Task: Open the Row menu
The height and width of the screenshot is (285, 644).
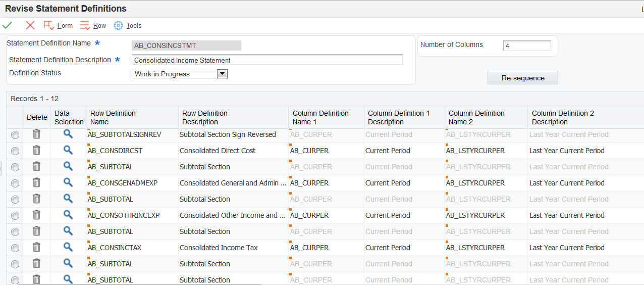Action: [99, 25]
